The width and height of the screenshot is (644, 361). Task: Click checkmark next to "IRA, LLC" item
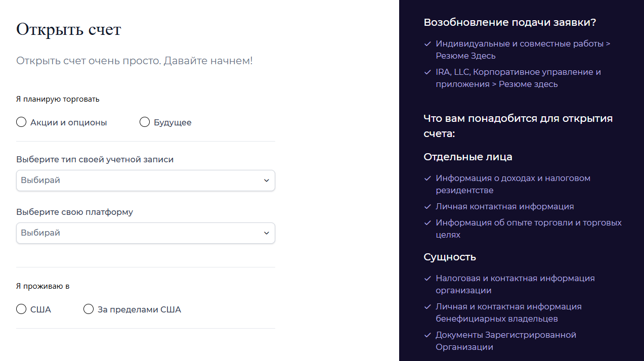click(427, 72)
